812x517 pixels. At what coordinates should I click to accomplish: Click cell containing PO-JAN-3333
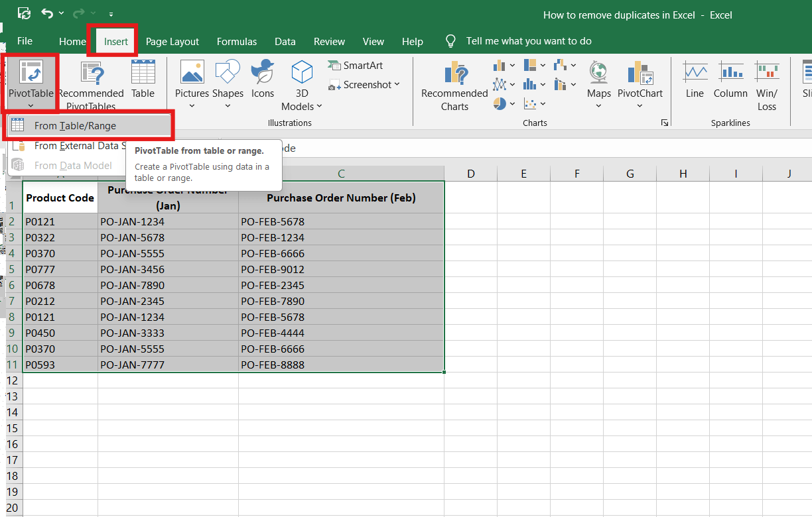(x=169, y=333)
